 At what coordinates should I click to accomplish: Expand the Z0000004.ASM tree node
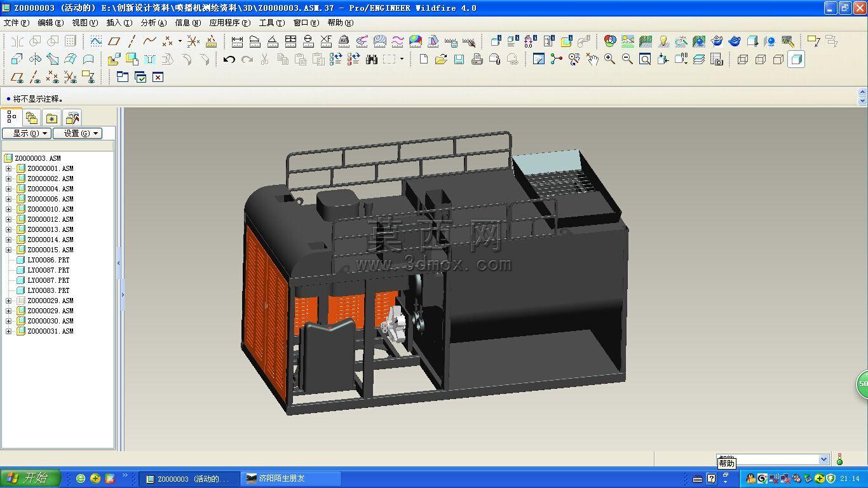(9, 189)
